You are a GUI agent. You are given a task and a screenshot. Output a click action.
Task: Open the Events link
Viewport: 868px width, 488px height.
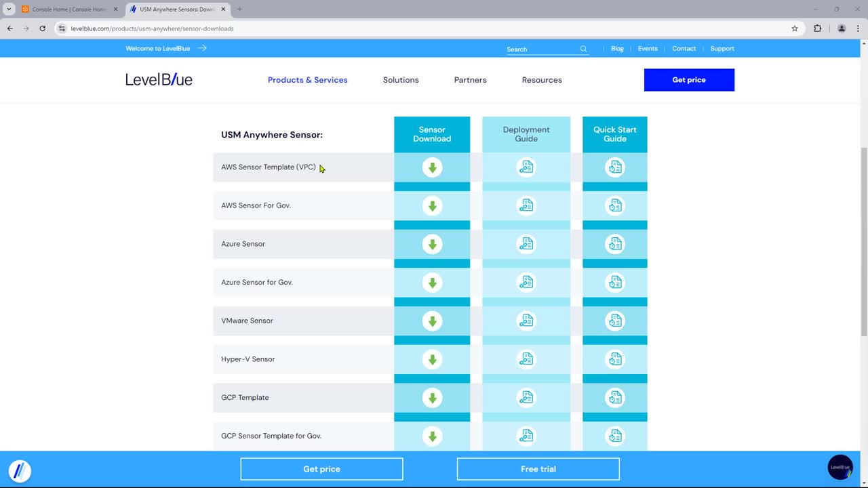pyautogui.click(x=648, y=49)
